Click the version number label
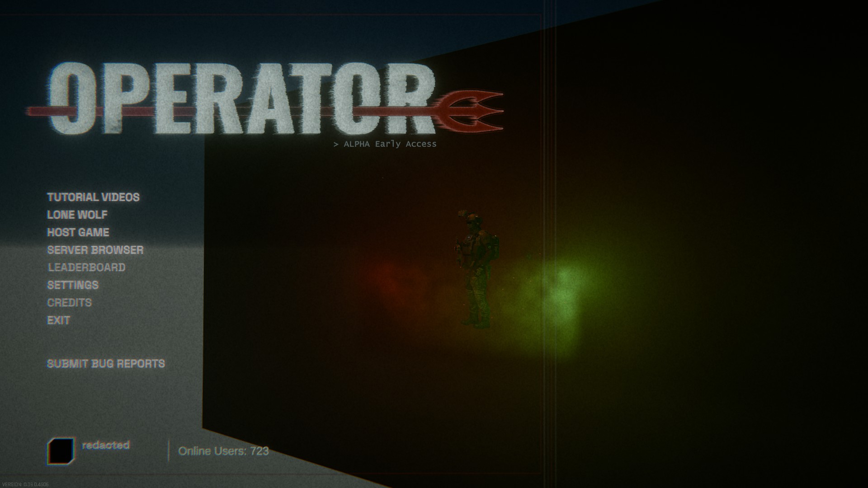 click(x=25, y=484)
